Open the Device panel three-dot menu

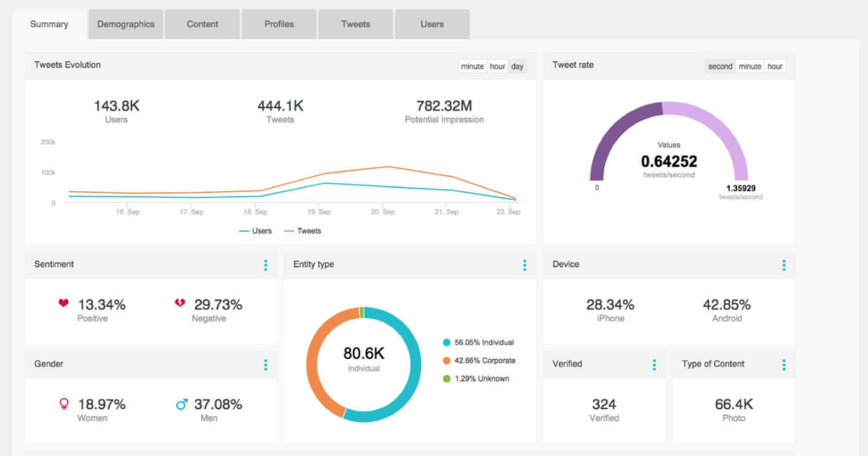[783, 265]
